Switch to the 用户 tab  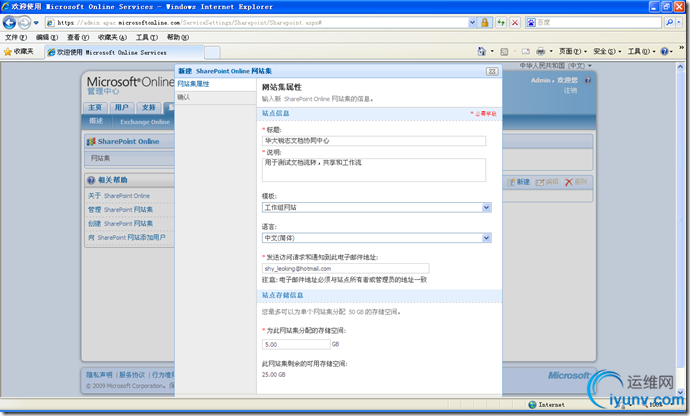point(121,107)
